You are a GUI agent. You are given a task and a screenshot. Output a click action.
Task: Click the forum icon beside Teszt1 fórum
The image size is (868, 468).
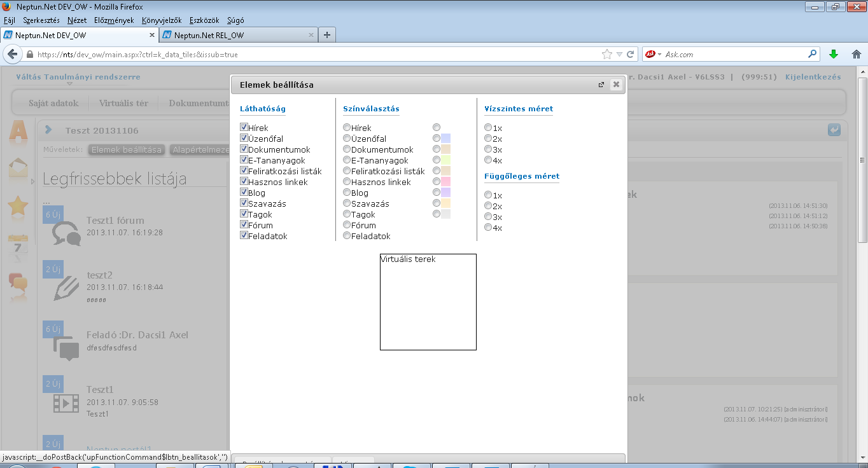pyautogui.click(x=66, y=233)
